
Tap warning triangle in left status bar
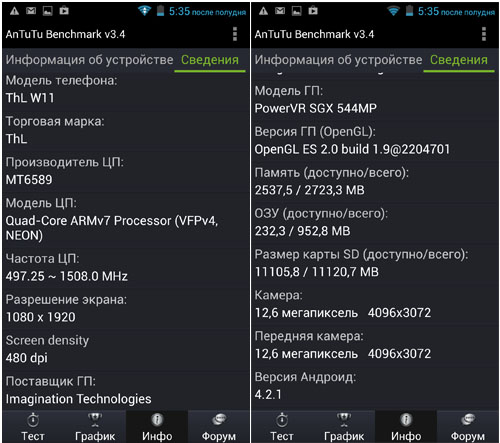point(14,11)
